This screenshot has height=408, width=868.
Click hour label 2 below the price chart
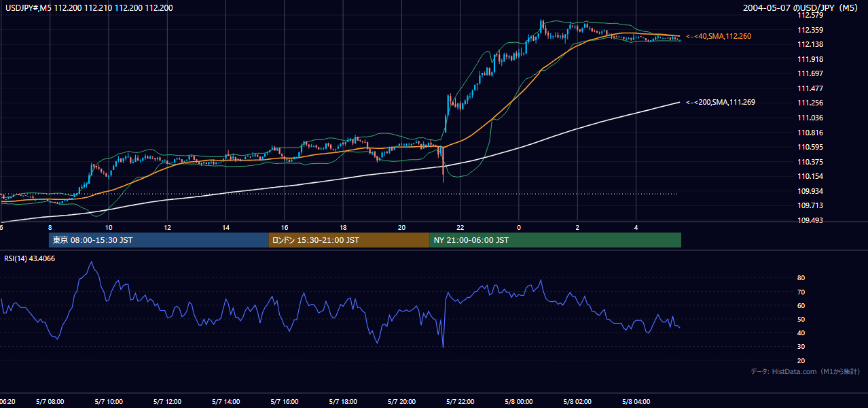pos(577,227)
